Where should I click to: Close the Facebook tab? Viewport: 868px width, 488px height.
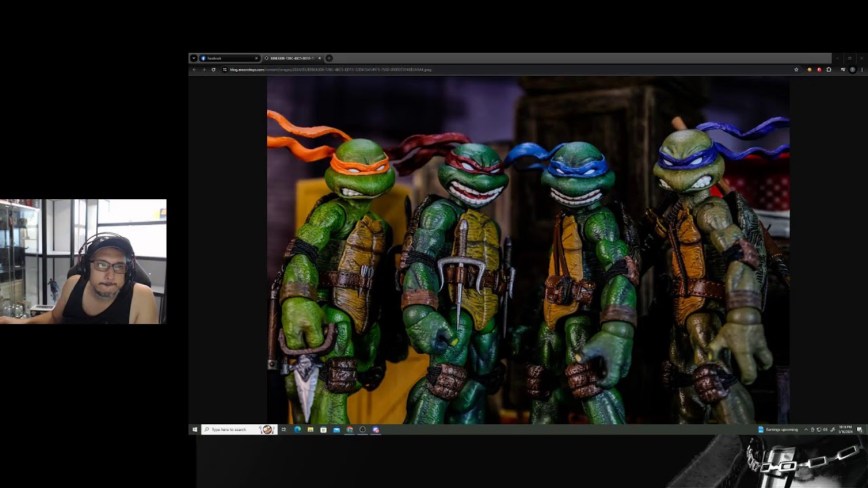click(x=256, y=58)
